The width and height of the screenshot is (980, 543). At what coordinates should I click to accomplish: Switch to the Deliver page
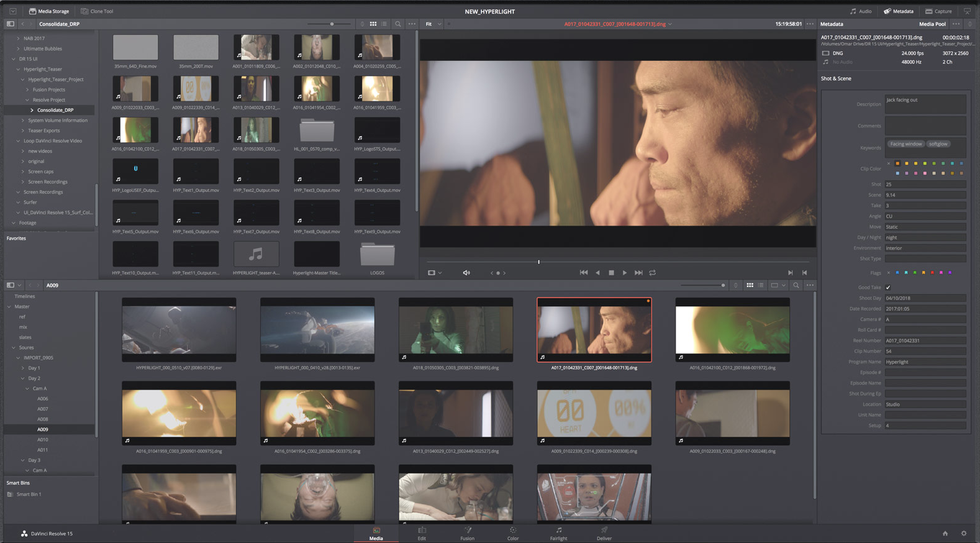604,534
